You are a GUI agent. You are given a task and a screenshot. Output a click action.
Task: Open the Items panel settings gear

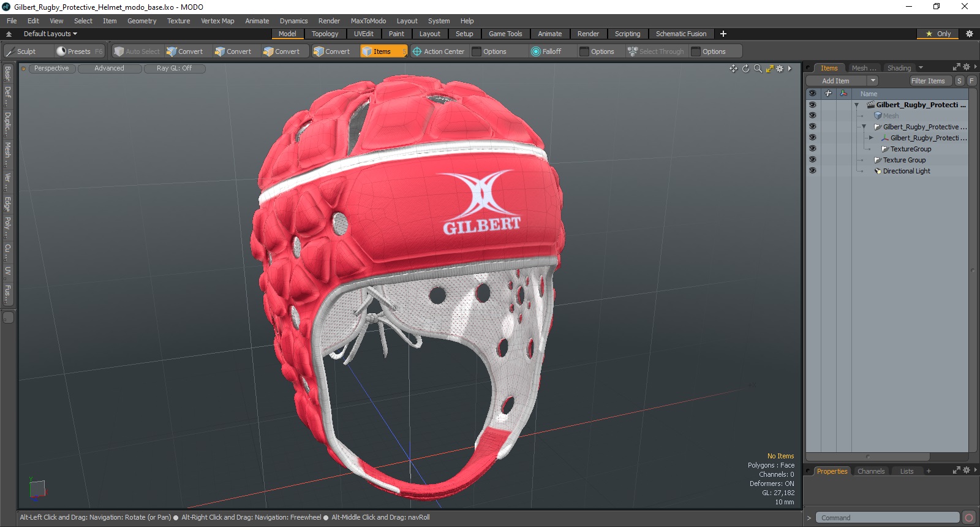[x=967, y=67]
